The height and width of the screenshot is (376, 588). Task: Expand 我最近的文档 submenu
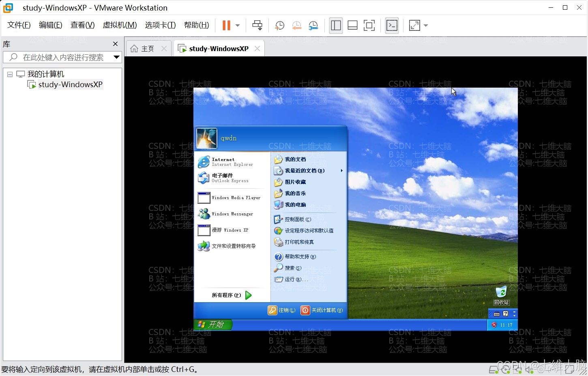[309, 171]
